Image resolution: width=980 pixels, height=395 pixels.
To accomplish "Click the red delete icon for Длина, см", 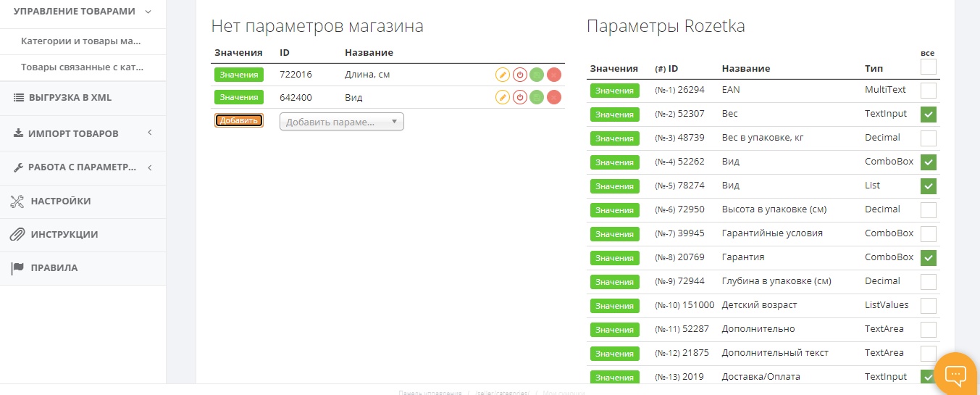I will pos(554,75).
